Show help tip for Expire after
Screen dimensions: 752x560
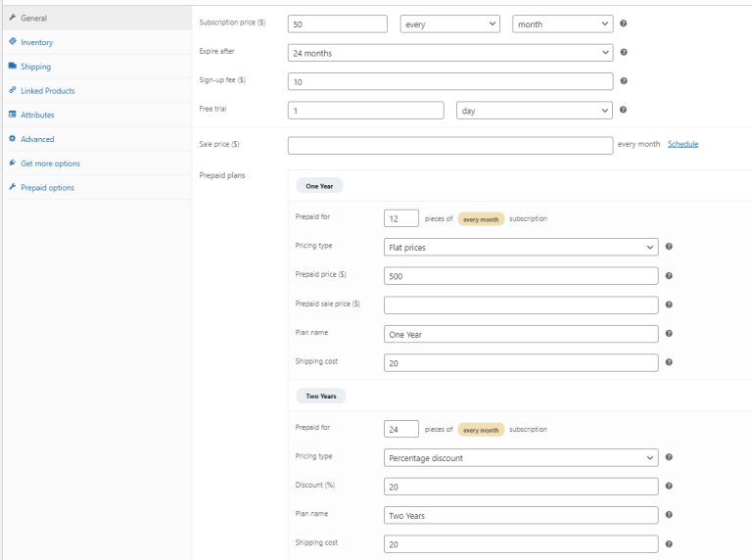coord(624,52)
